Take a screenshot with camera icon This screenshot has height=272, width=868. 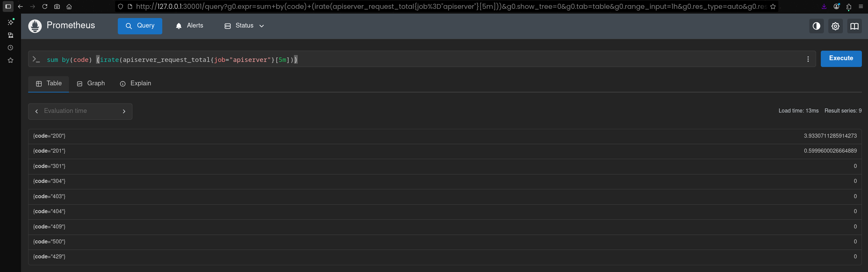pos(57,6)
